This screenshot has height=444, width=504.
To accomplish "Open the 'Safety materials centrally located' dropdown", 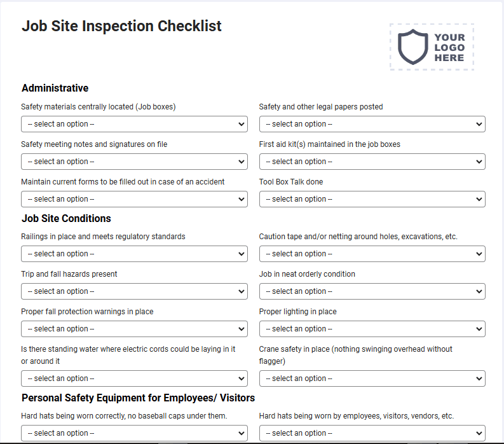I will (134, 124).
